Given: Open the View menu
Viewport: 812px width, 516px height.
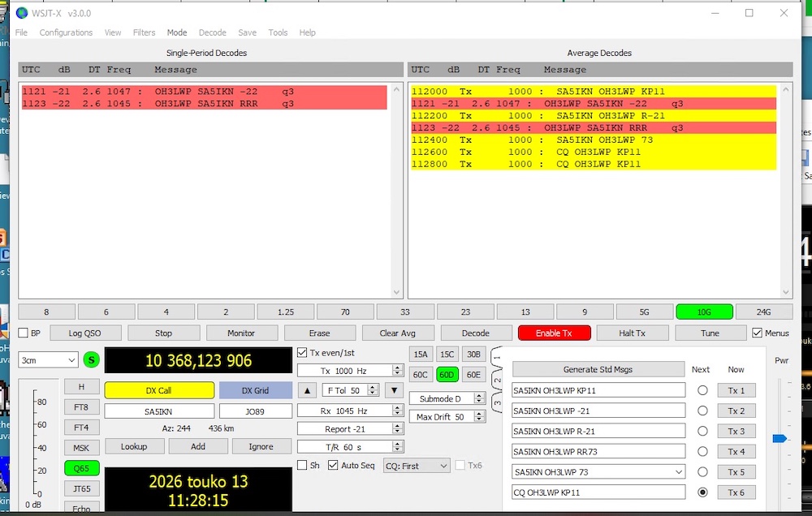Looking at the screenshot, I should pos(112,32).
